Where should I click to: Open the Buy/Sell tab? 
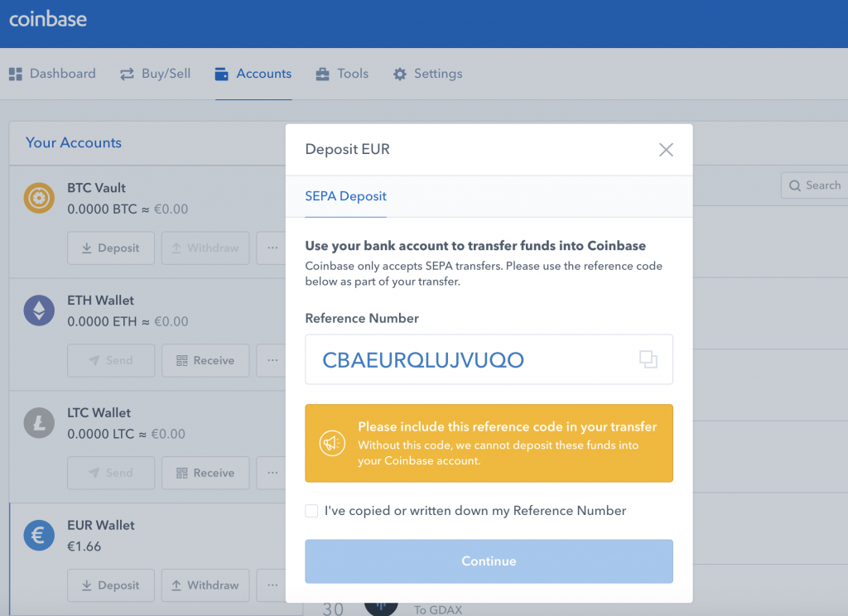tap(155, 74)
